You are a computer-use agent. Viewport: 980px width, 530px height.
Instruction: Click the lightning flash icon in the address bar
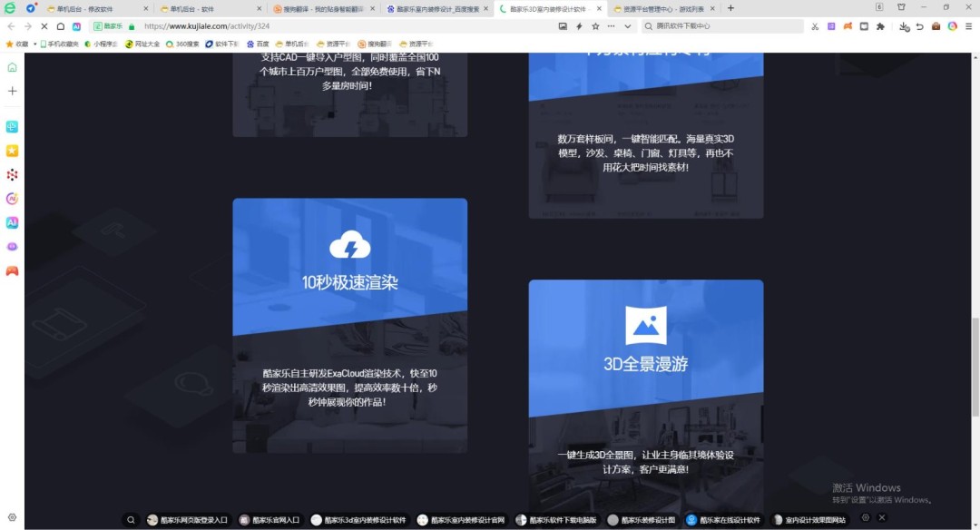click(578, 26)
